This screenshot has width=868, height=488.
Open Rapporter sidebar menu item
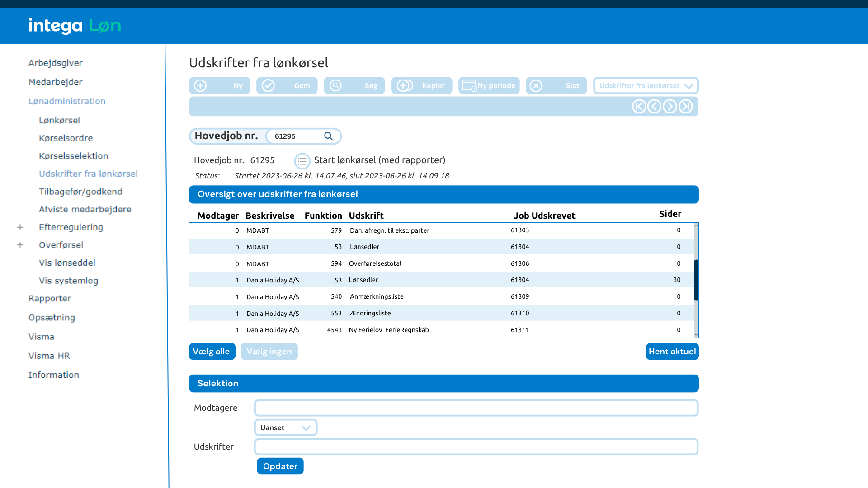pos(50,298)
